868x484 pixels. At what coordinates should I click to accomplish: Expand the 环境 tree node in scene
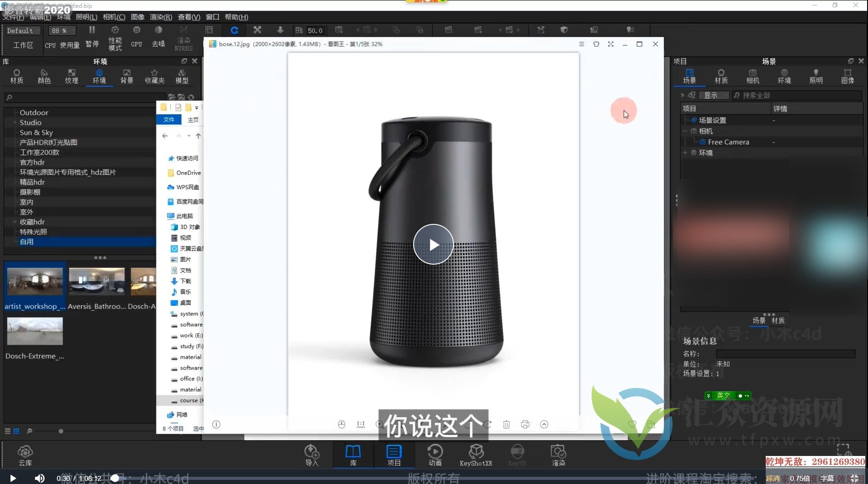(685, 153)
